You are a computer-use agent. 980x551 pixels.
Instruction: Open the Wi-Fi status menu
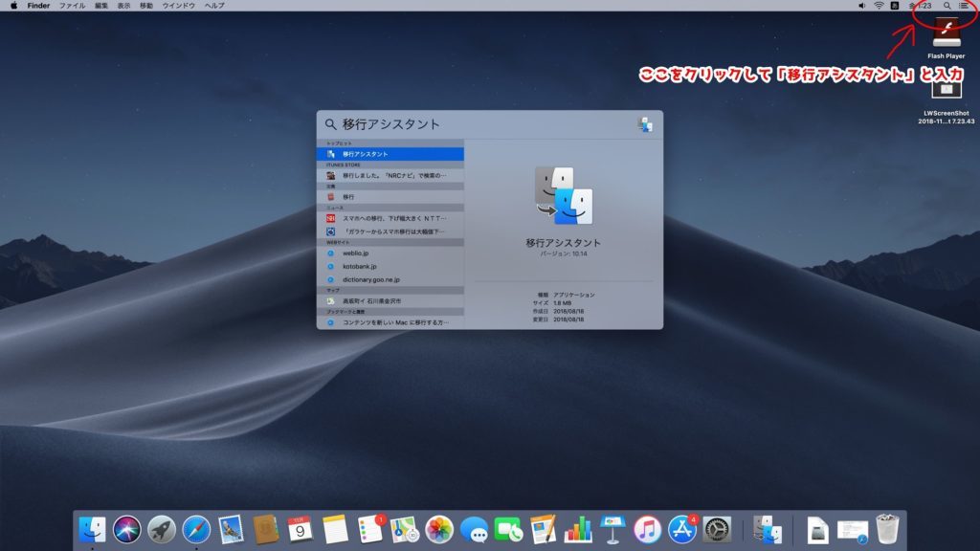click(879, 6)
